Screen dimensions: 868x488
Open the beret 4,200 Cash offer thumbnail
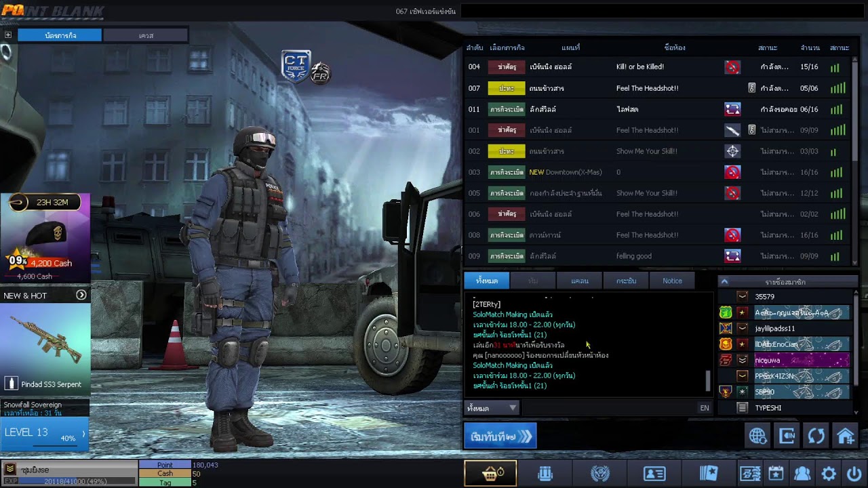(45, 237)
